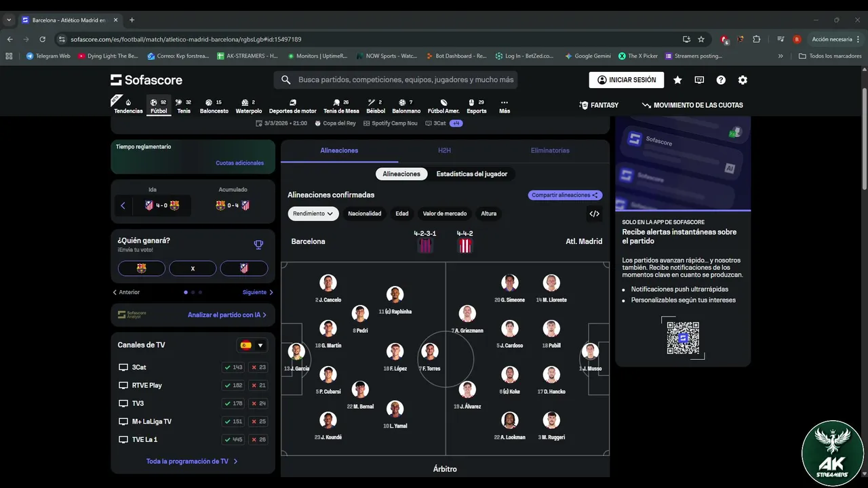This screenshot has width=868, height=488.
Task: Open Analizar el partido con IA
Action: click(x=227, y=314)
